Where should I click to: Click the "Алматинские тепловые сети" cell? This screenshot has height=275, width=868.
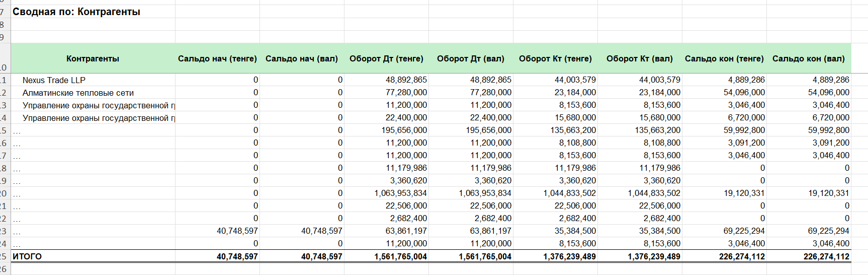click(78, 93)
